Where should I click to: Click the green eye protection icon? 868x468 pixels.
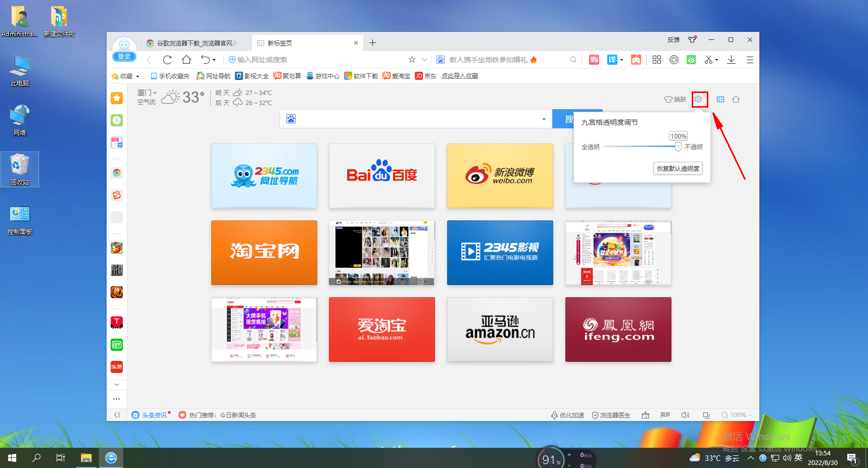[691, 60]
